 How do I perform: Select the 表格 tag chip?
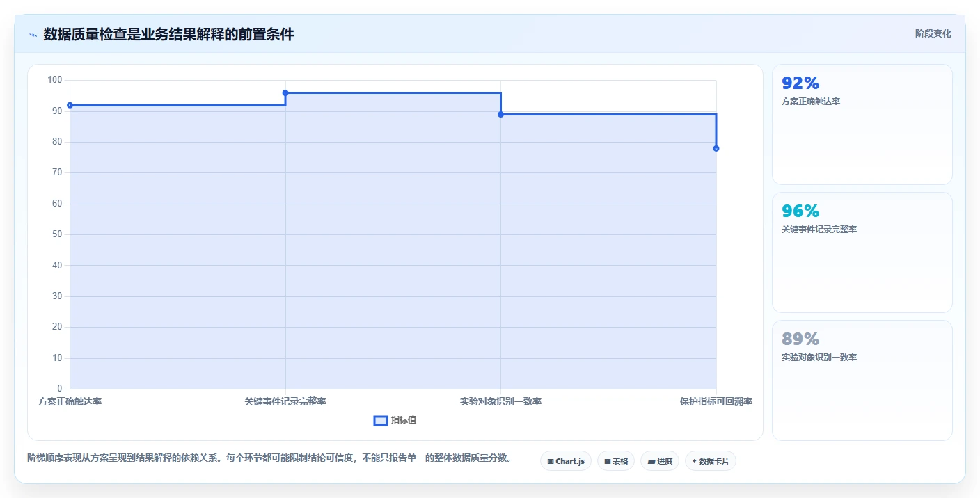point(615,461)
